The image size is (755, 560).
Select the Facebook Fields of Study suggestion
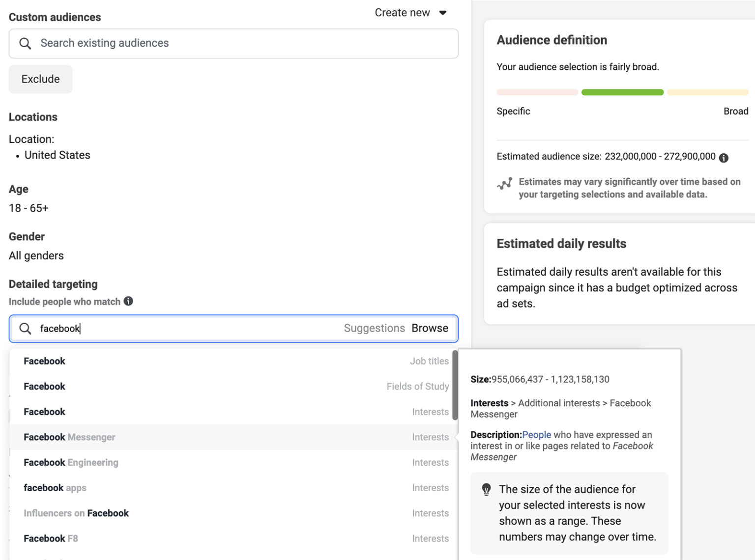click(44, 387)
